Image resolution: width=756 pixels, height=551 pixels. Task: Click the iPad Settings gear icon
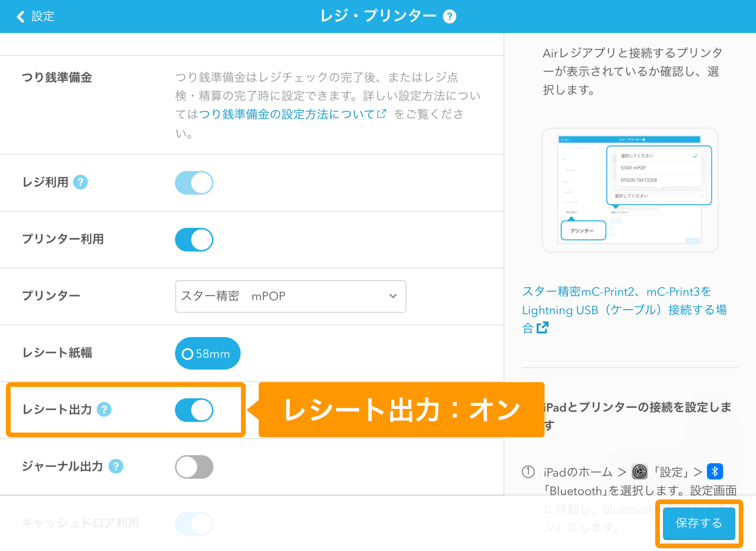639,471
